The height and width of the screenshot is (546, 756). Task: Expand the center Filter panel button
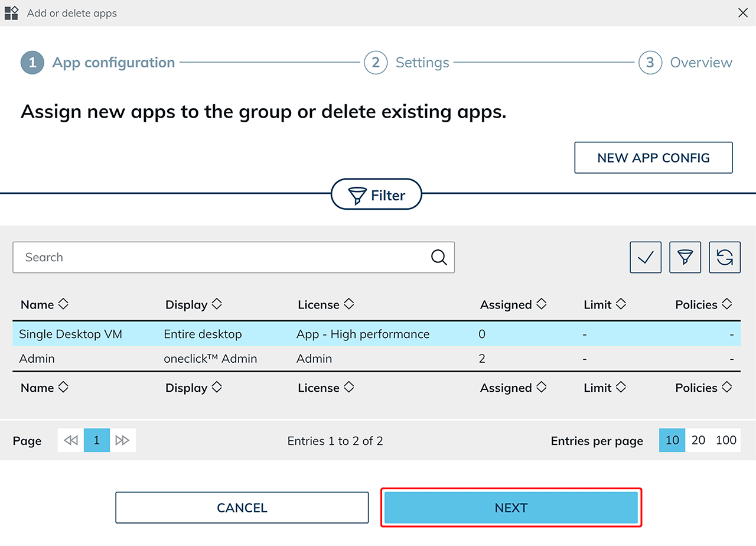377,194
